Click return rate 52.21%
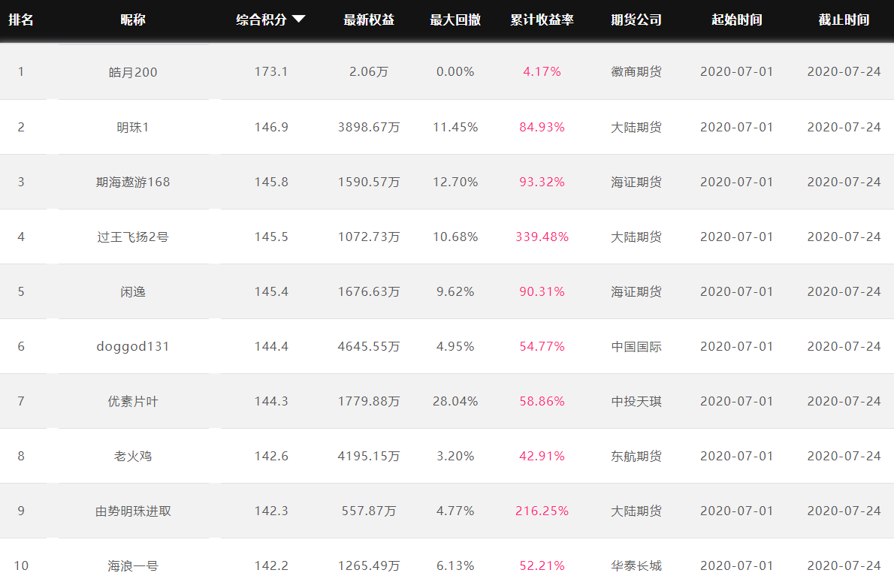The image size is (894, 588). pos(542,565)
